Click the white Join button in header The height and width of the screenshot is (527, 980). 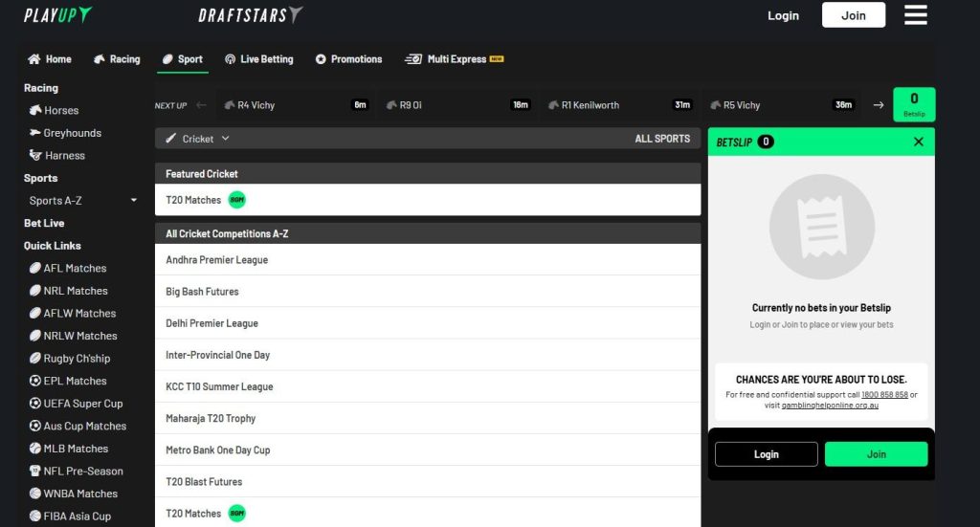pyautogui.click(x=853, y=15)
